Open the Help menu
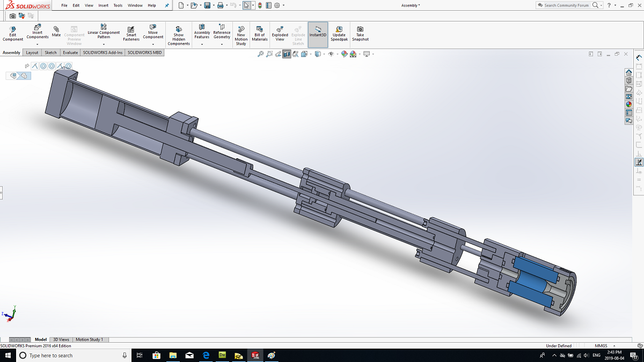 (x=152, y=5)
